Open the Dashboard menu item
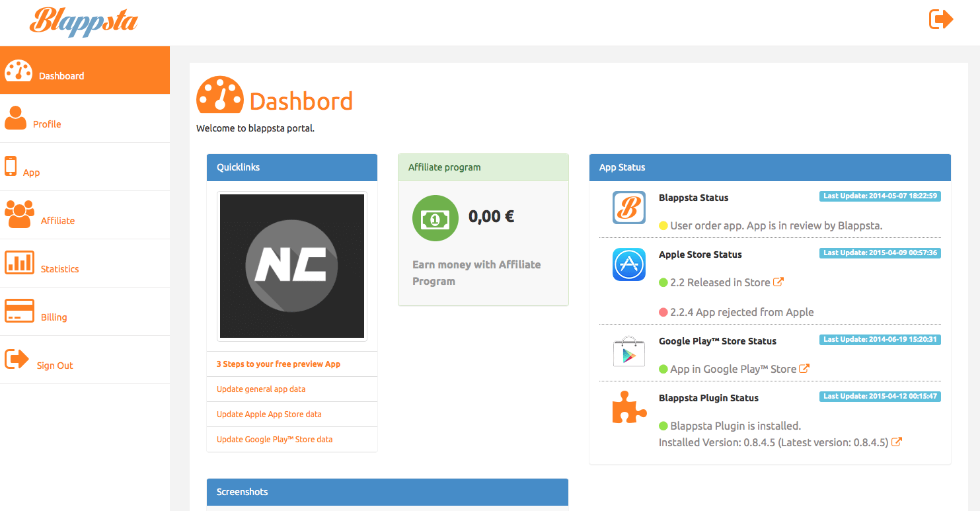 coord(85,70)
